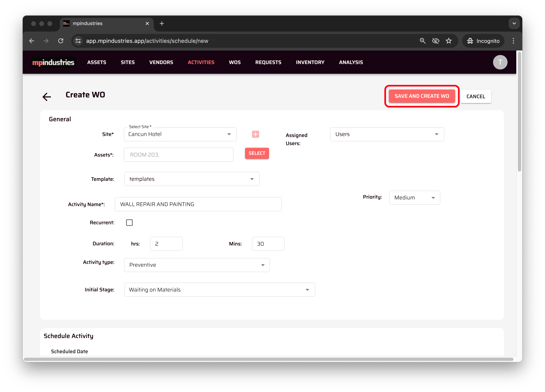The height and width of the screenshot is (392, 545).
Task: Expand the Assigned Users dropdown
Action: pos(387,134)
